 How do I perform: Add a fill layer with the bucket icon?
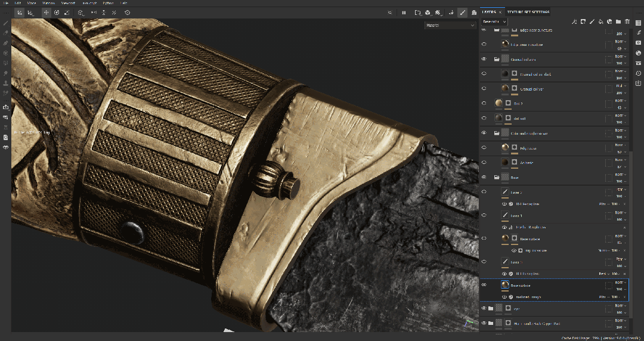coord(600,21)
